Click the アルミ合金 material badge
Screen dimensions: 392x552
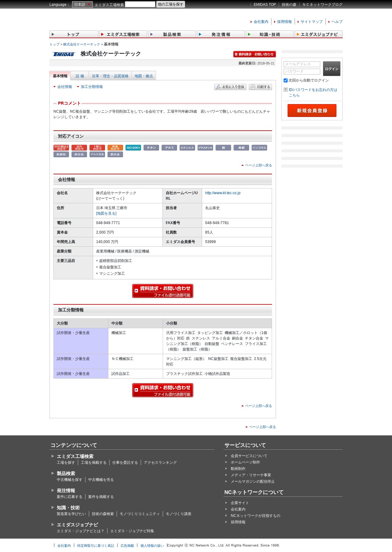pyautogui.click(x=97, y=154)
